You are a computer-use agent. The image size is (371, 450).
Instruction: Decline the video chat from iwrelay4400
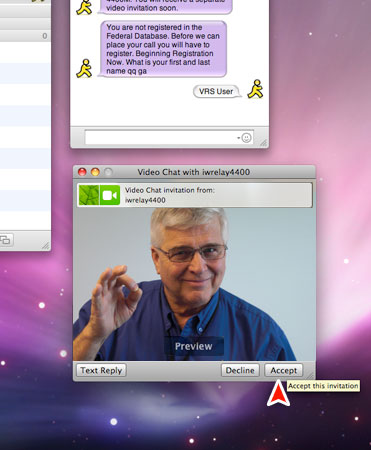[x=240, y=370]
